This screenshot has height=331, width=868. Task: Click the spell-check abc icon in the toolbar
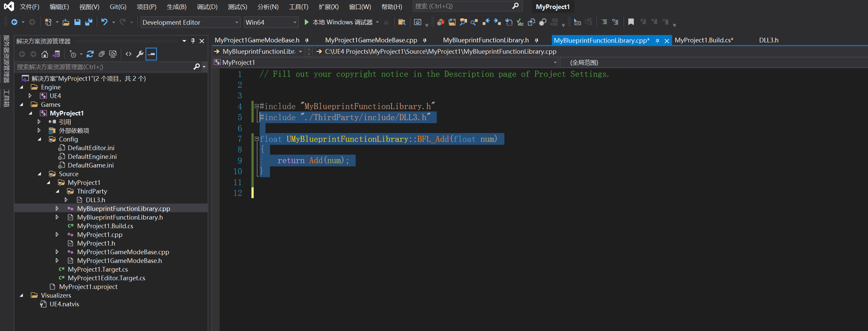[x=520, y=22]
